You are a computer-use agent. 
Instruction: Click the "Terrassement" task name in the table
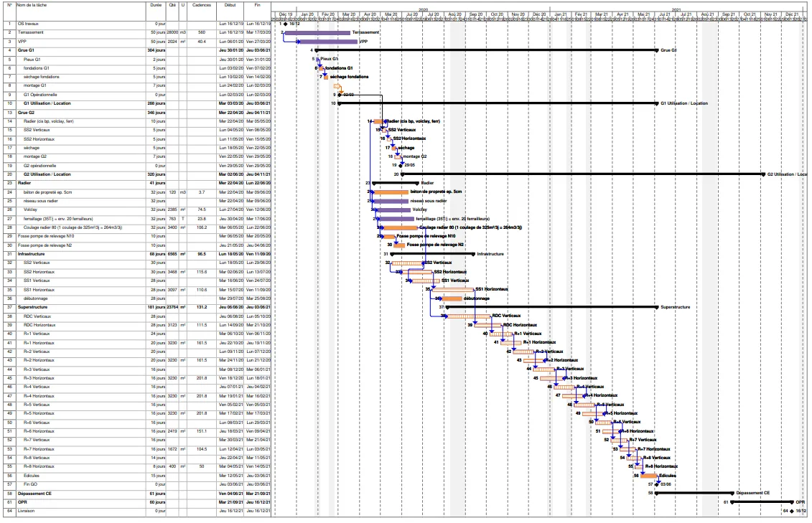[x=31, y=32]
